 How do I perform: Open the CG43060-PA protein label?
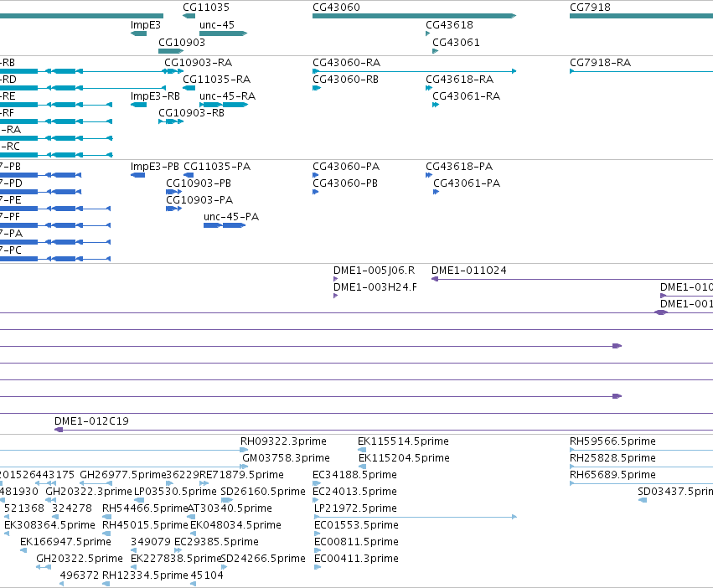coord(346,167)
